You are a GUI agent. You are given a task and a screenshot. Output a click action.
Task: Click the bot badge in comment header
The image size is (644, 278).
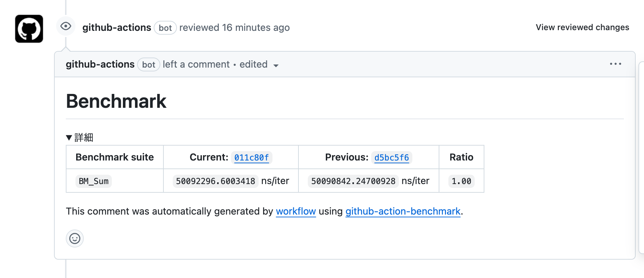point(149,64)
